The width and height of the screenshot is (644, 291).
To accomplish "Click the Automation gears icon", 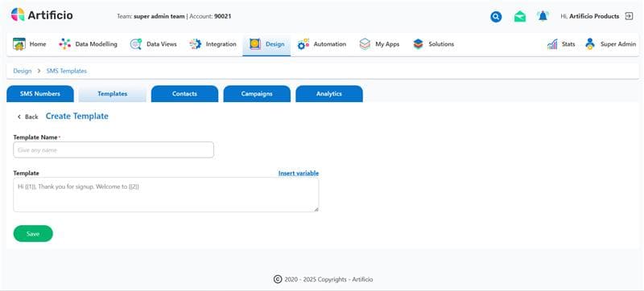I will 303,44.
